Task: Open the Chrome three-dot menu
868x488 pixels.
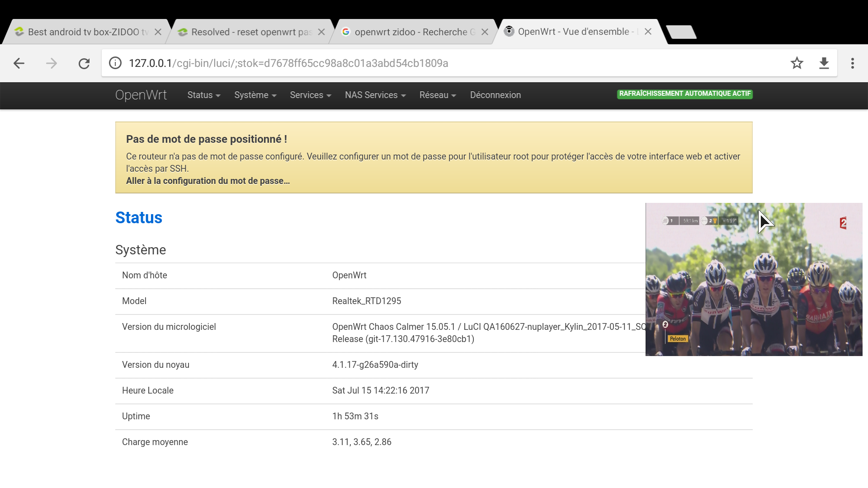Action: point(852,63)
